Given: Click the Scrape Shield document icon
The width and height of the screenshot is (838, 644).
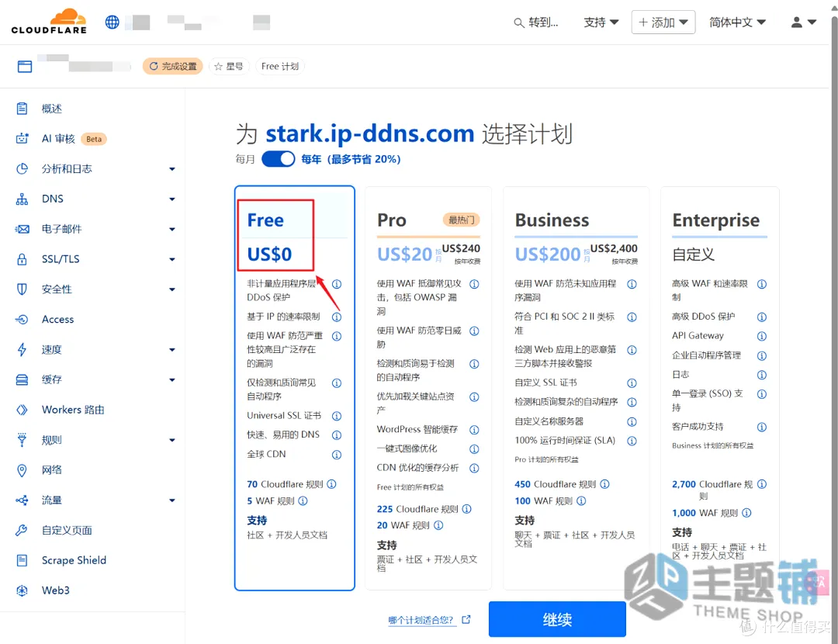Looking at the screenshot, I should point(22,561).
